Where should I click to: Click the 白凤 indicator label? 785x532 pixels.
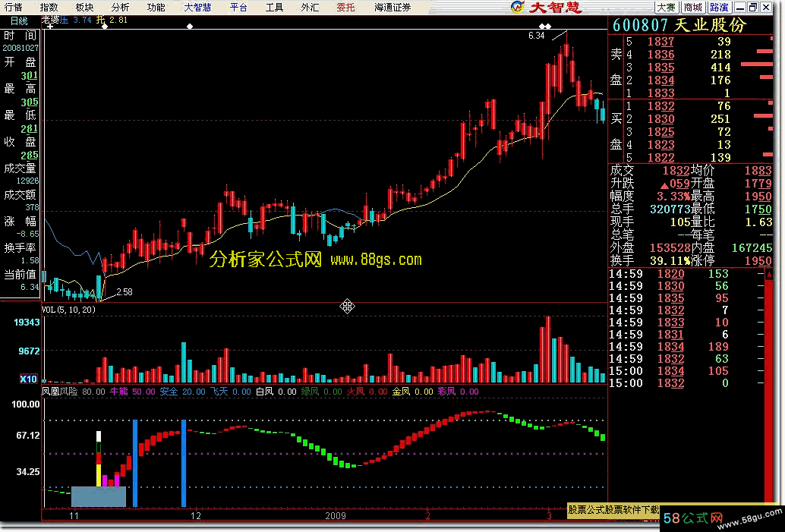coord(264,392)
